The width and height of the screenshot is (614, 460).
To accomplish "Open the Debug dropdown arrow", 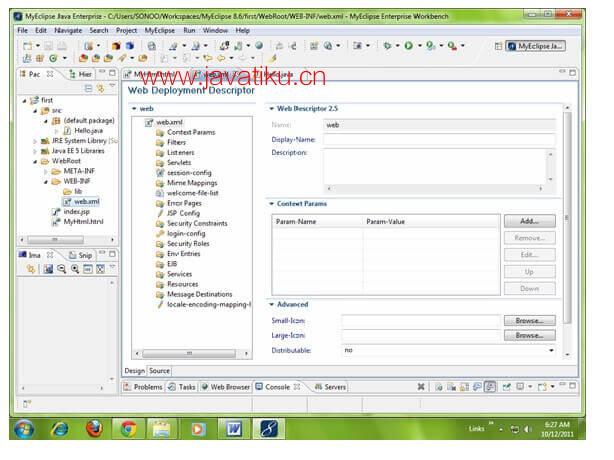I will pos(397,46).
